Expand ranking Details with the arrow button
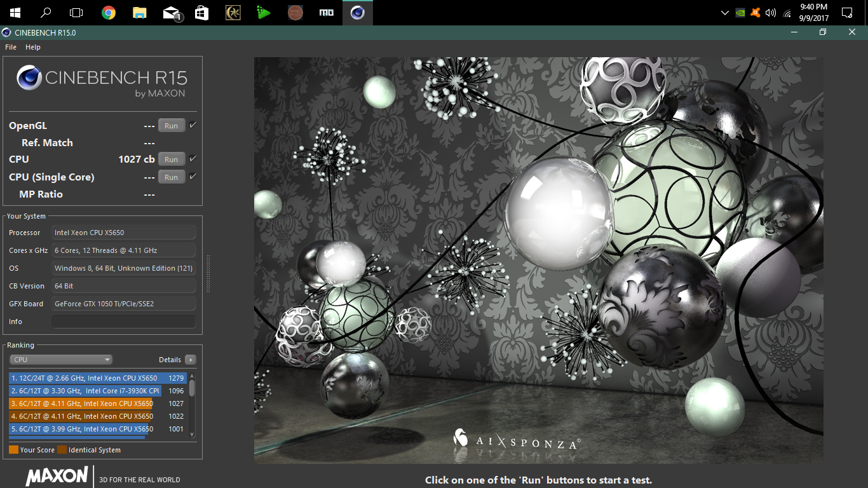The image size is (868, 488). [x=190, y=360]
